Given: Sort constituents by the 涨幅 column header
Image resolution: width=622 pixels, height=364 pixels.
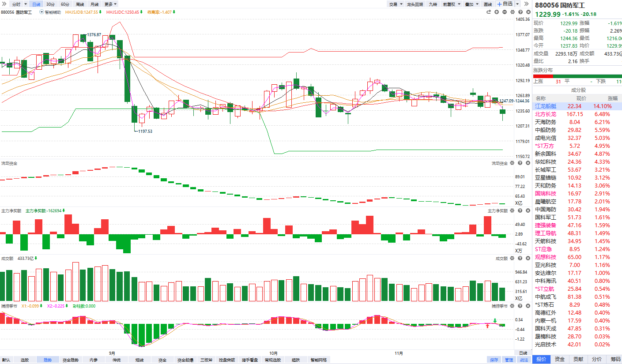Looking at the screenshot, I should pyautogui.click(x=613, y=98).
